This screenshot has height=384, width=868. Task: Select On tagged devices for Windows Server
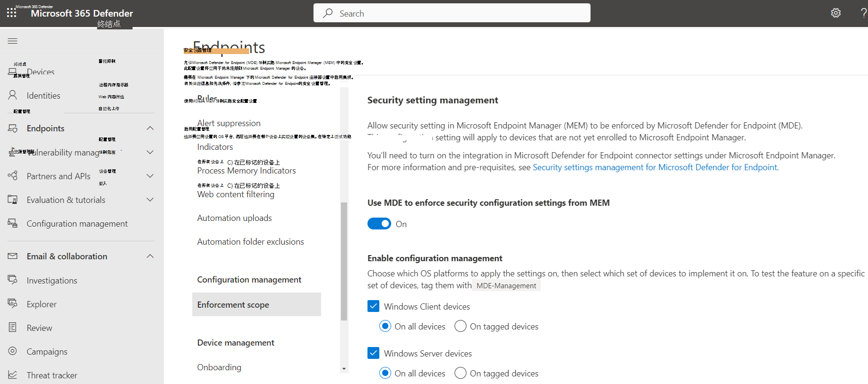460,373
